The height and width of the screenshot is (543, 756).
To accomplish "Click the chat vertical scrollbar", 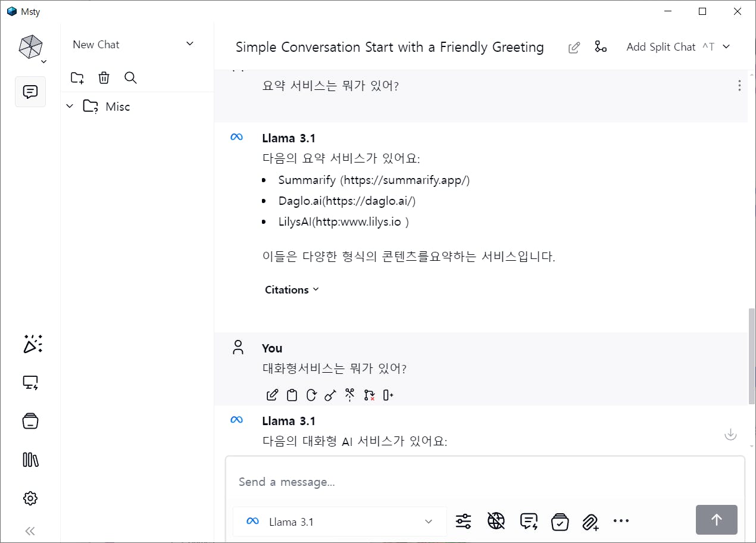I will point(751,355).
